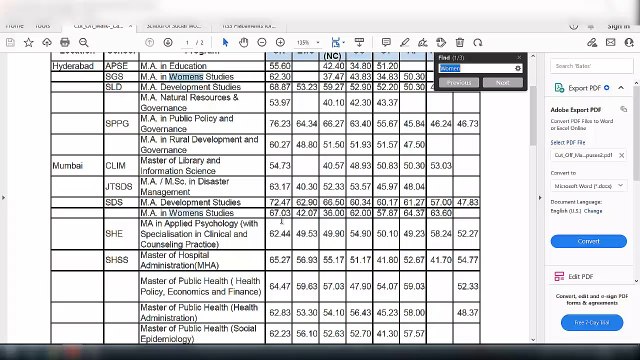Click the copy icon beside Adobe Export PDF

623,109
